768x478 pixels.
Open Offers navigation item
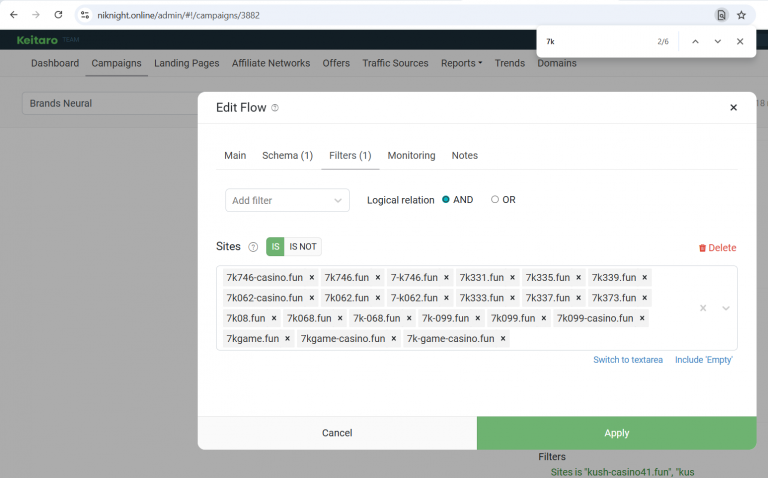click(336, 63)
